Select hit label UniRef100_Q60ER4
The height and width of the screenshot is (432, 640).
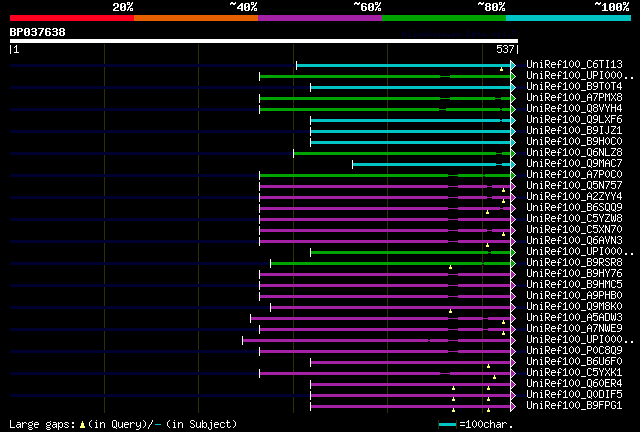574,384
